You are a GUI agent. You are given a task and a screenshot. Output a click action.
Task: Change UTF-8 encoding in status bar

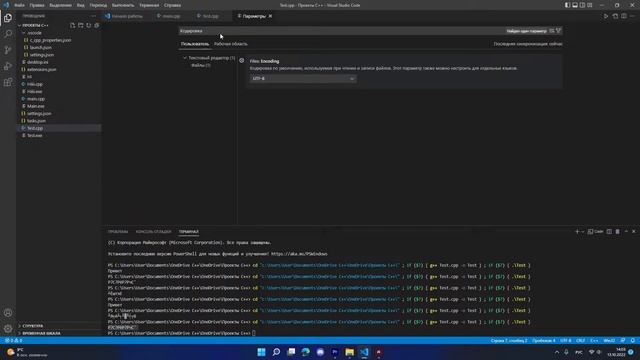click(x=566, y=340)
